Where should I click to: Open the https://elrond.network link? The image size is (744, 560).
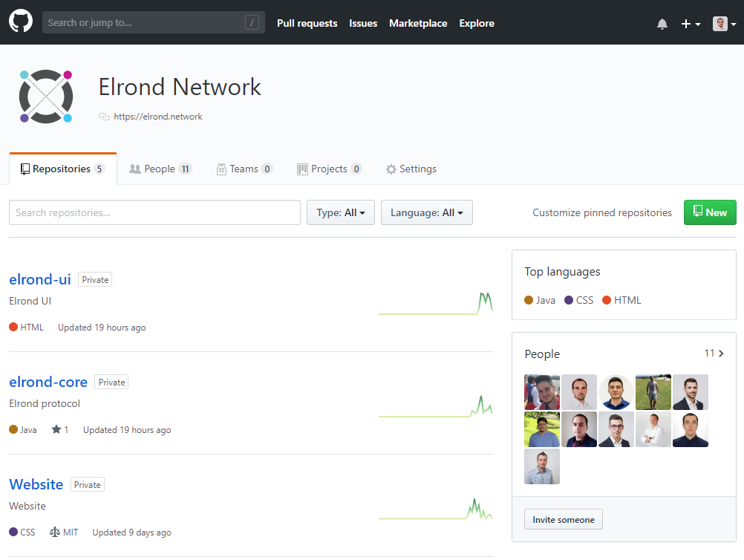click(158, 117)
